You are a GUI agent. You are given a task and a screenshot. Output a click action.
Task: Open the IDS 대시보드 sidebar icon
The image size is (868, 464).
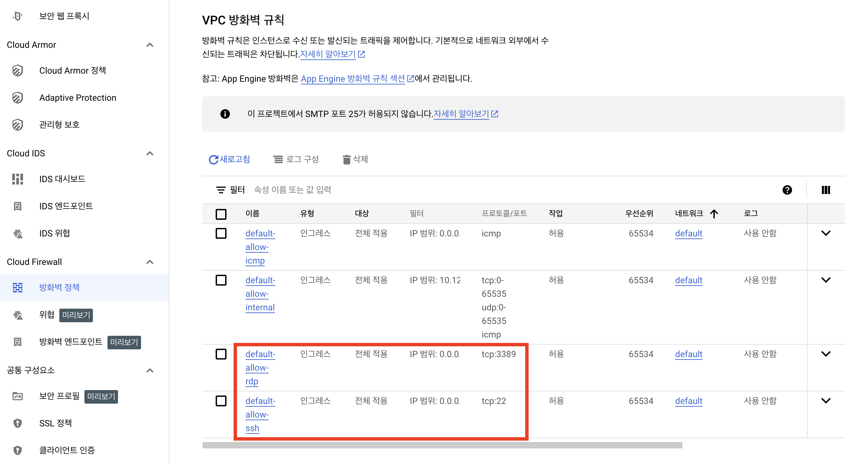(18, 179)
